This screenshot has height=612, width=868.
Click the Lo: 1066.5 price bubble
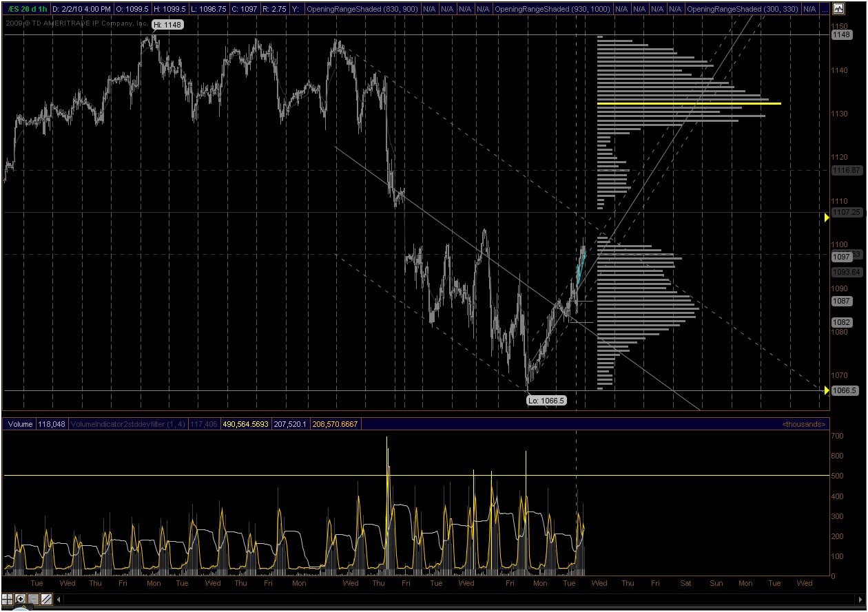546,400
